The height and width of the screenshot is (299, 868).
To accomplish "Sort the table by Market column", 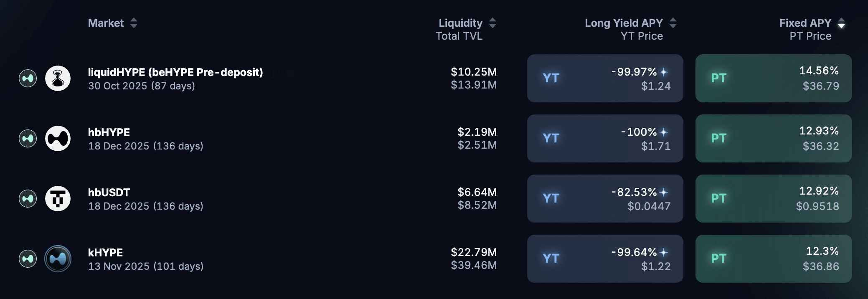I will (134, 23).
